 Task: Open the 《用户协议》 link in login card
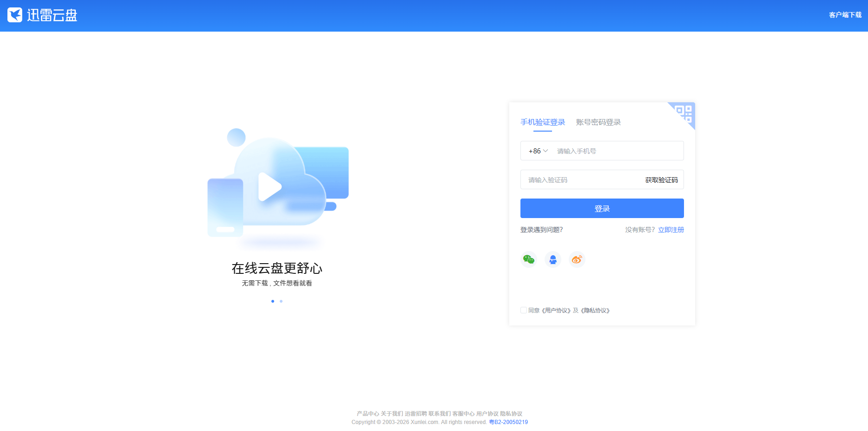[556, 311]
